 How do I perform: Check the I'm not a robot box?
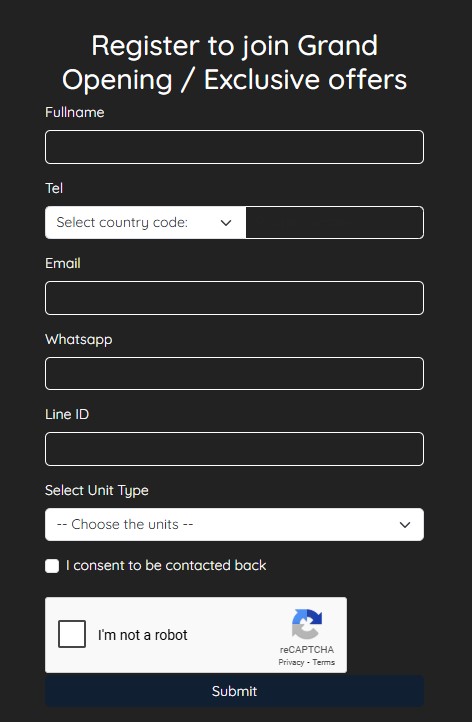[x=72, y=634]
